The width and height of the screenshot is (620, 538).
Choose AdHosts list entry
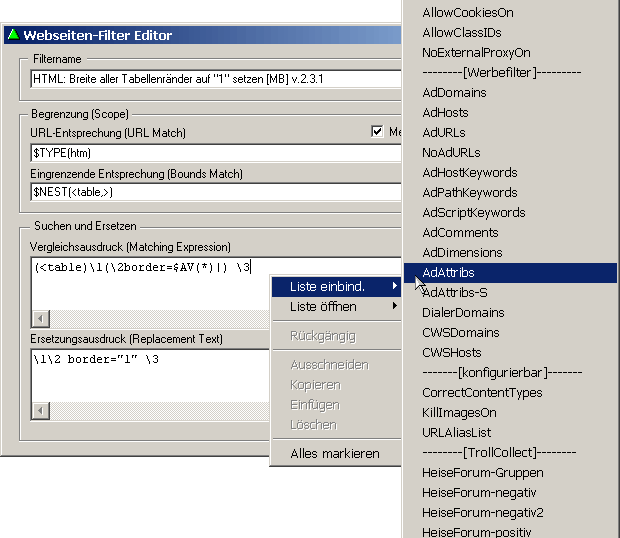tap(445, 112)
